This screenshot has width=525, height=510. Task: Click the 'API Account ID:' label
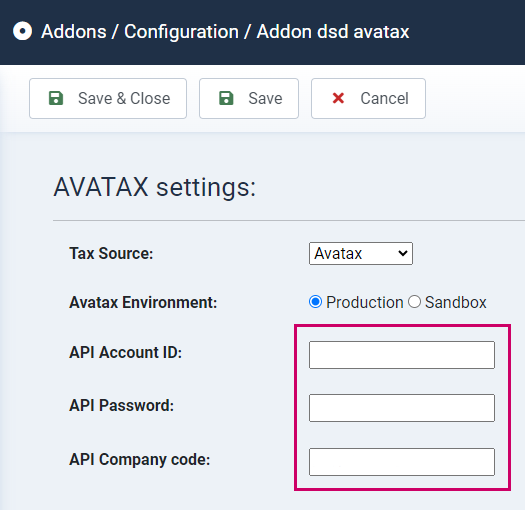[x=126, y=352]
